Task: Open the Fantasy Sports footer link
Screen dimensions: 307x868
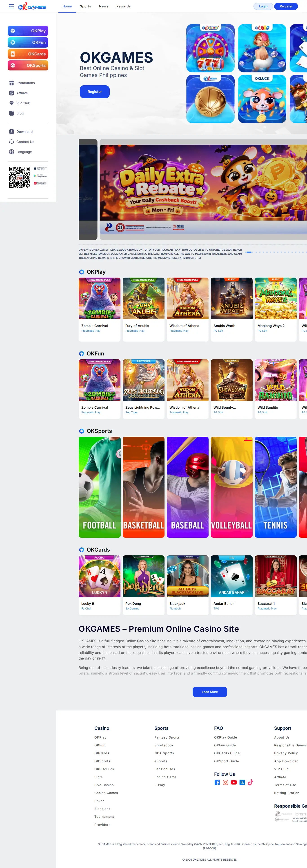Action: point(167,738)
